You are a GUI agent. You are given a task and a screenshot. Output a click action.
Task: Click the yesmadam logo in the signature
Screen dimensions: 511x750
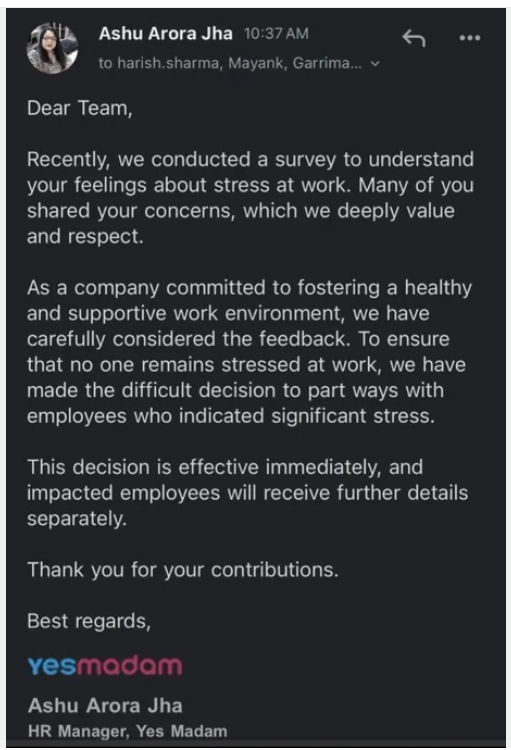[105, 666]
